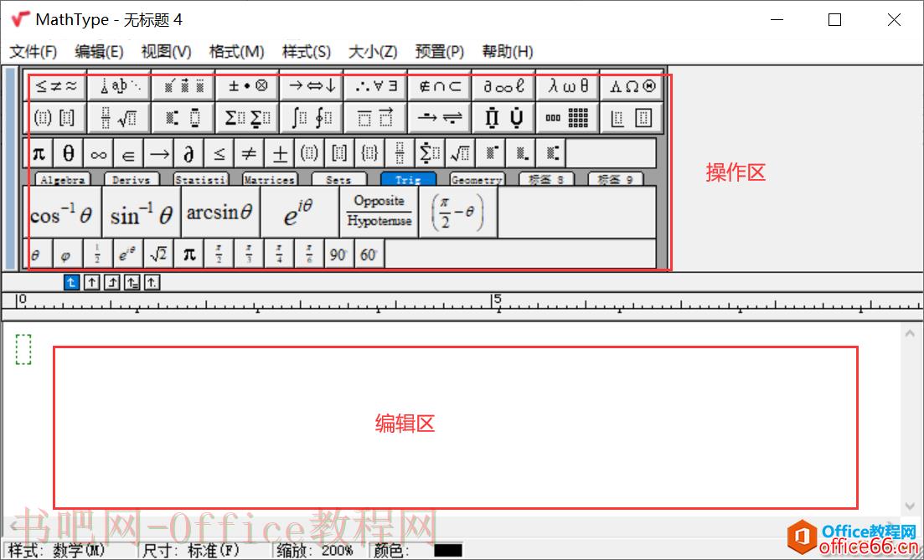Open the logical symbols palette (∴∀∃)
The height and width of the screenshot is (560, 924).
point(377,86)
